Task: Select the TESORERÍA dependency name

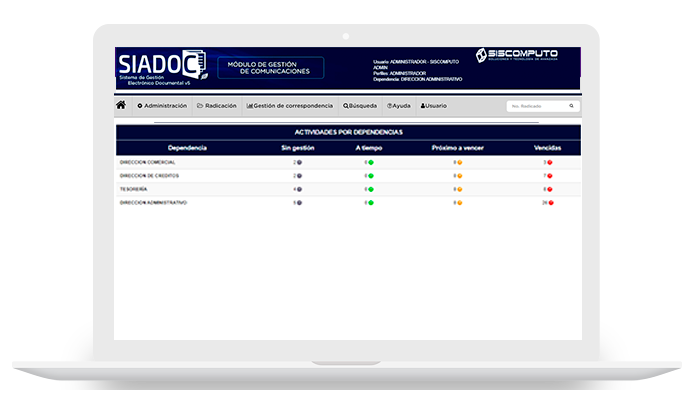Action: click(134, 189)
